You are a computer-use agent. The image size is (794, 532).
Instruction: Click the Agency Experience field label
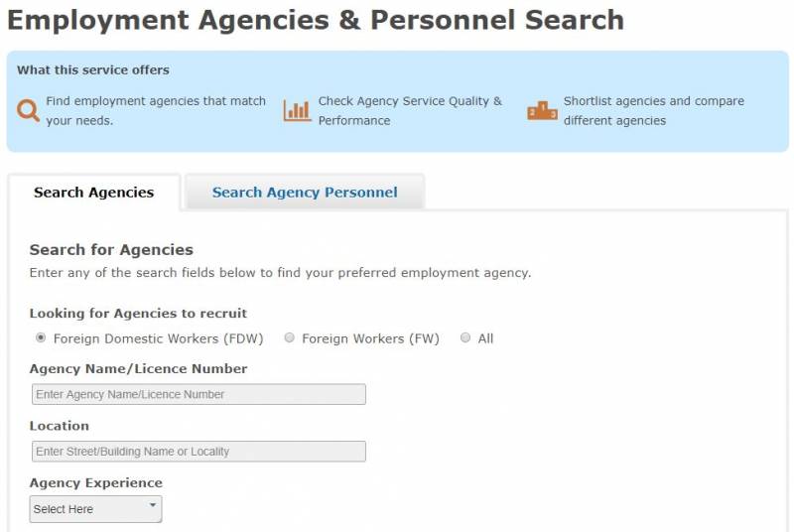(x=96, y=483)
